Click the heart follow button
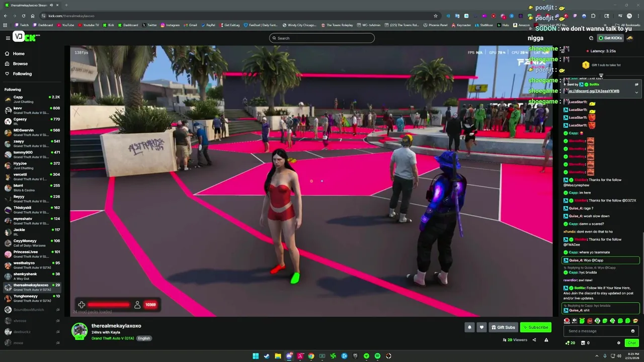Screen dimensions: 644x362 (x=481, y=327)
